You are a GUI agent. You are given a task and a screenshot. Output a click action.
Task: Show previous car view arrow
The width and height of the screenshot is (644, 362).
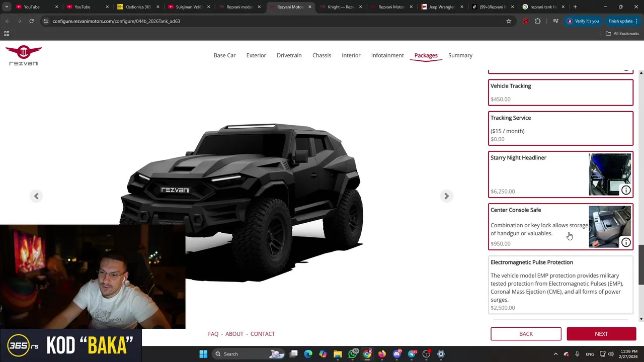pyautogui.click(x=36, y=196)
